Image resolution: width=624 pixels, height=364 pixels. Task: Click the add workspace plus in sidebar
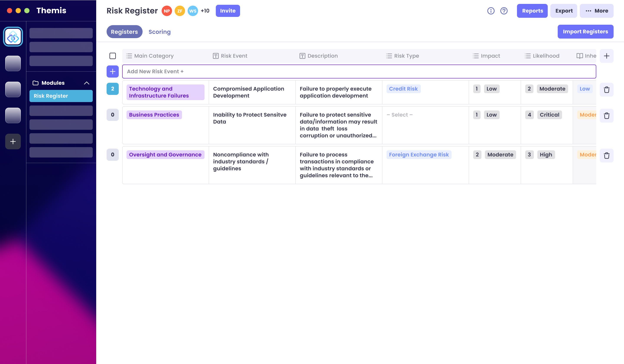pos(13,141)
